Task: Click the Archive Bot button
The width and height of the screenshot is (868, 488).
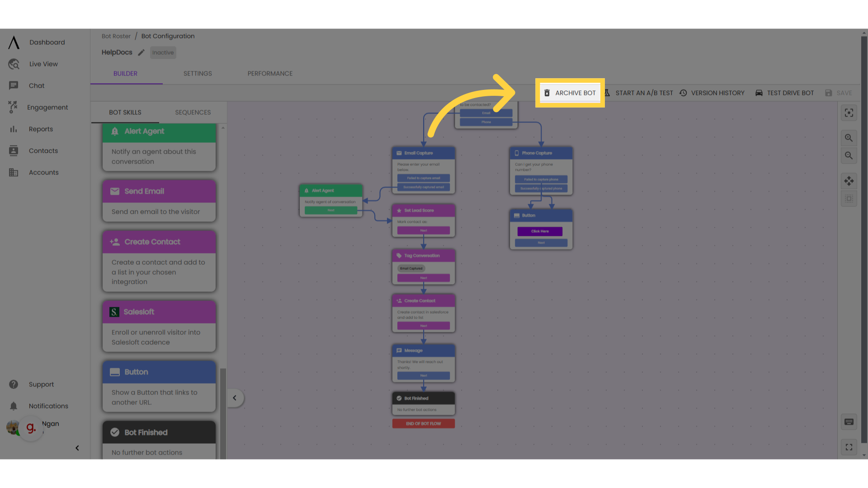Action: [x=570, y=93]
